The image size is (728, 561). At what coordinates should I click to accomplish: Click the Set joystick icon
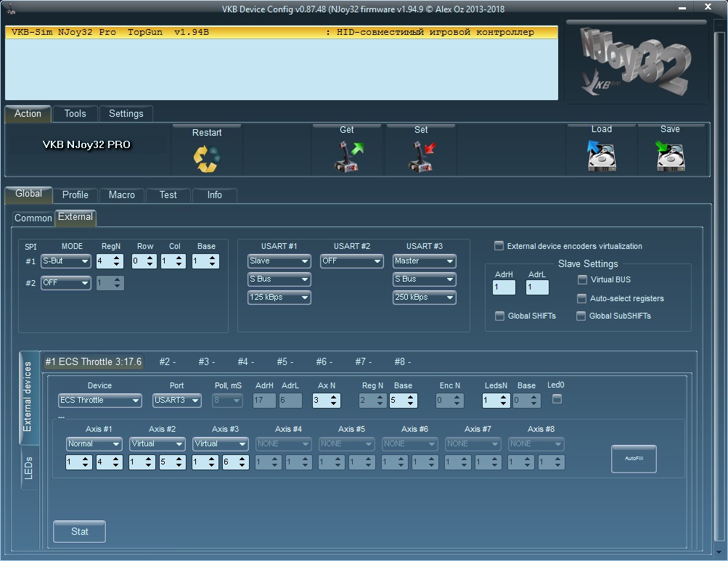point(421,156)
